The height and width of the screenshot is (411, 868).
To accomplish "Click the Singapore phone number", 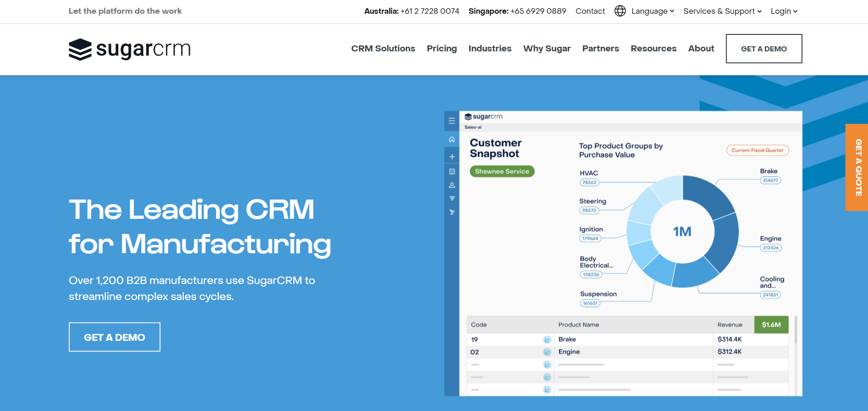I will tap(538, 11).
